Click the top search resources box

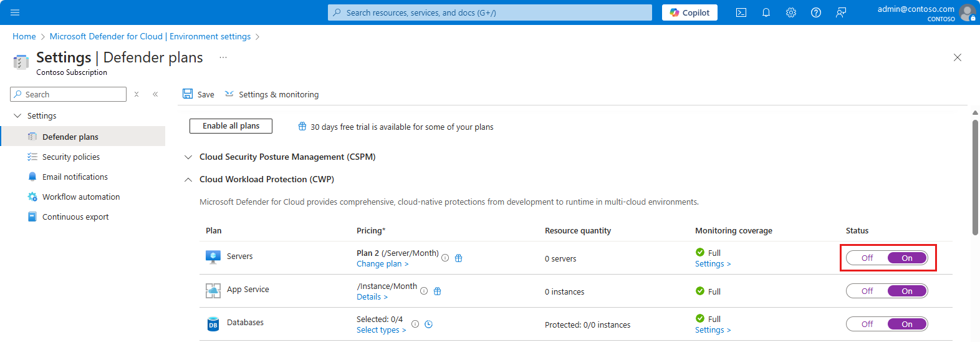tap(489, 12)
